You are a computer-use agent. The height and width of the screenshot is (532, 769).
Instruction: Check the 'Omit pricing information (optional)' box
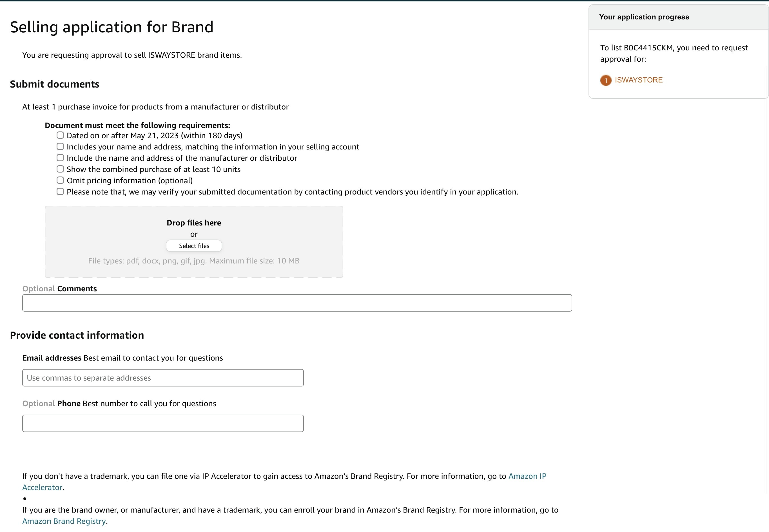(60, 180)
